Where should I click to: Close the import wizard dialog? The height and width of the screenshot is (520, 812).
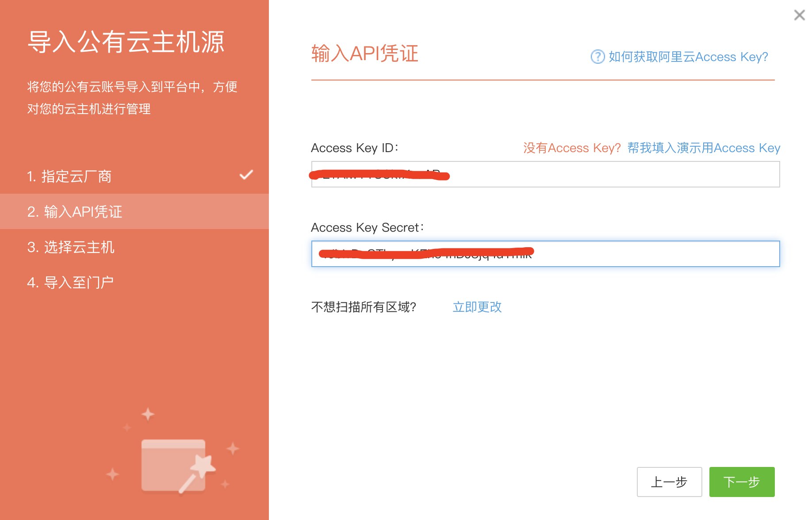tap(799, 15)
